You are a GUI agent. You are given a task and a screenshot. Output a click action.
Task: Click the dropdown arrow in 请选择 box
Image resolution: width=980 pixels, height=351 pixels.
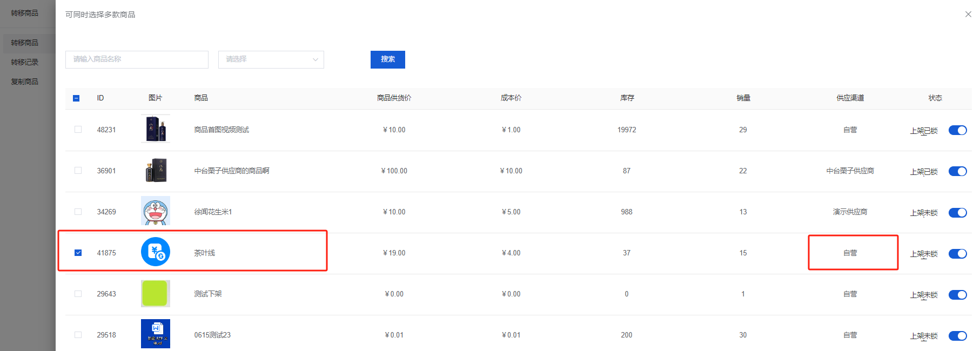[x=315, y=59]
